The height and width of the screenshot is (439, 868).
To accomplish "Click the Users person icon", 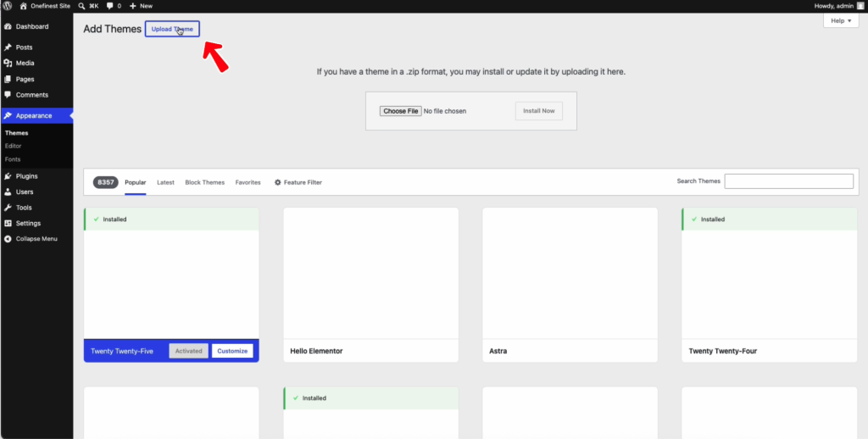I will 8,192.
